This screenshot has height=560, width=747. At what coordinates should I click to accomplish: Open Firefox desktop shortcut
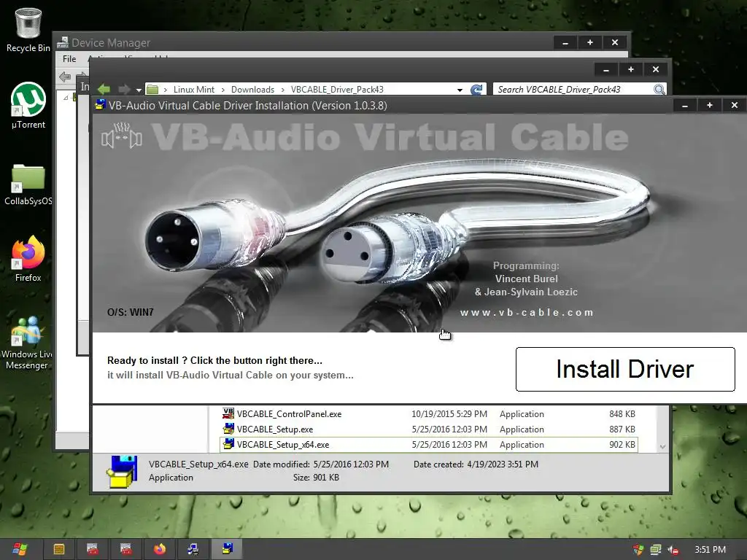pos(28,258)
